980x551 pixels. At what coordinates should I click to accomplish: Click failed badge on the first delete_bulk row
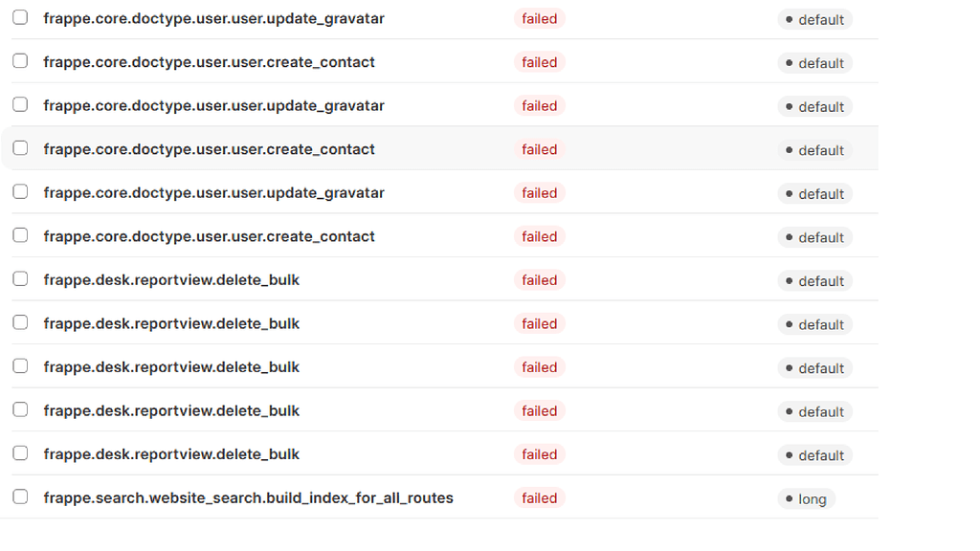click(x=539, y=280)
